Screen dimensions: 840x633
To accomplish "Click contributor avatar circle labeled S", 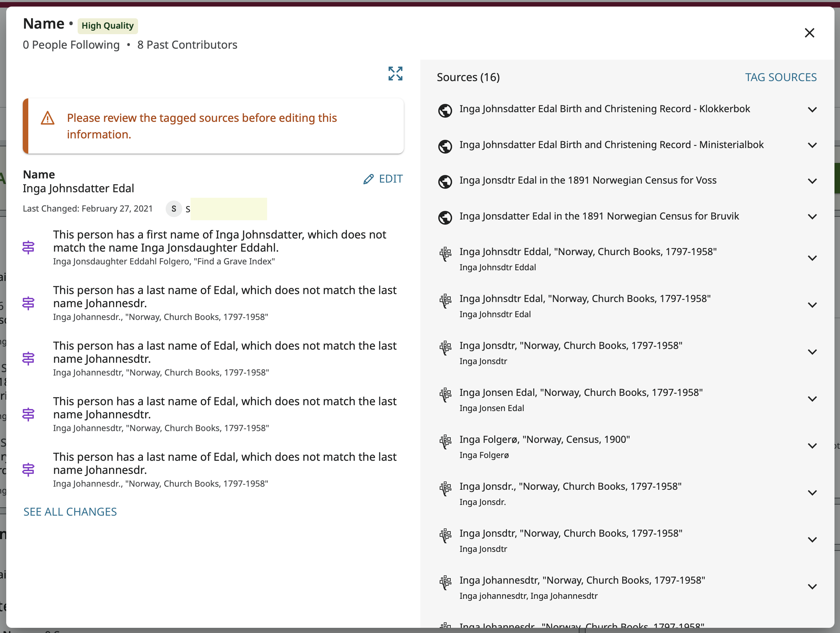I will pos(174,209).
